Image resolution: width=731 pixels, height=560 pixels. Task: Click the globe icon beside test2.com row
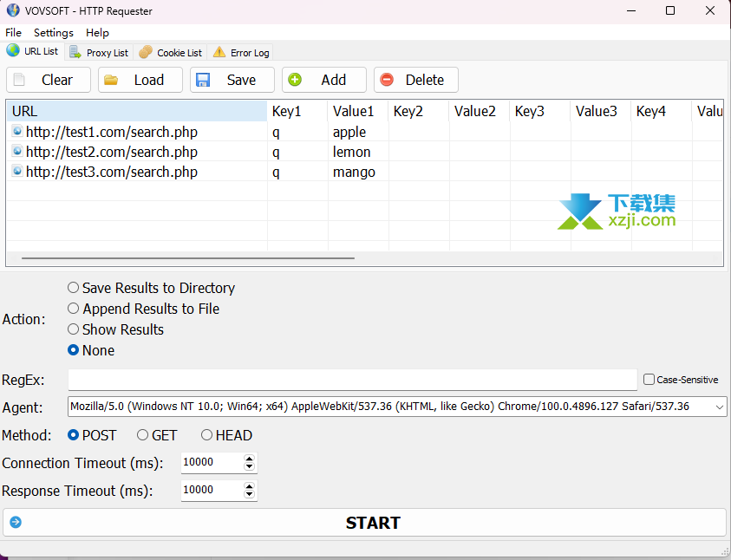[17, 151]
